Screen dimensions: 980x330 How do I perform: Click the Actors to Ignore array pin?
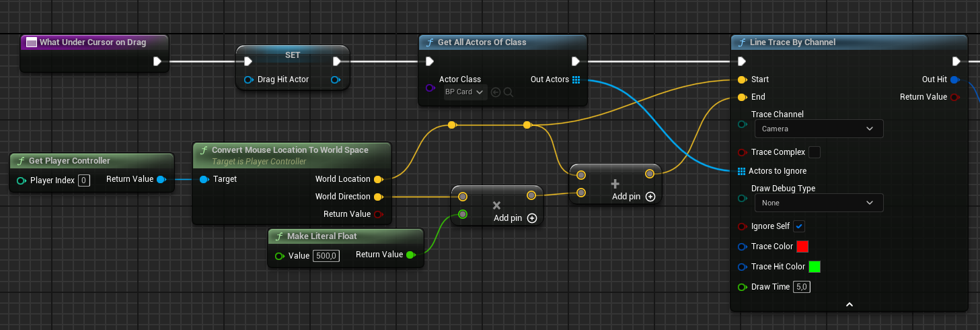click(x=741, y=171)
